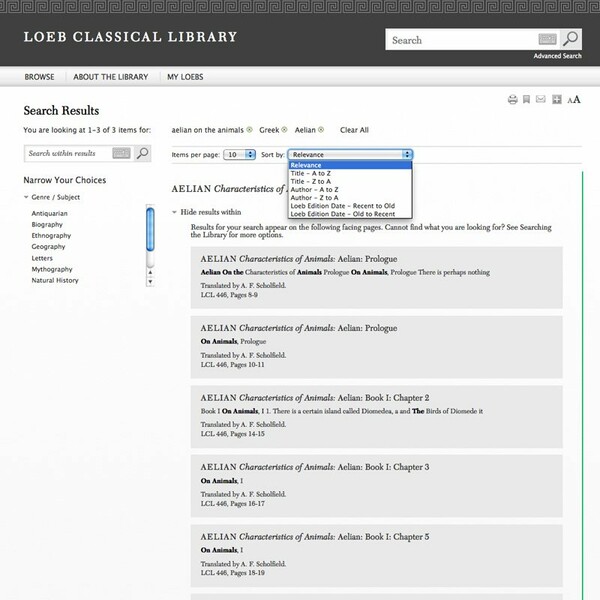600x600 pixels.
Task: Remove the Aelian filter
Action: pos(321,130)
